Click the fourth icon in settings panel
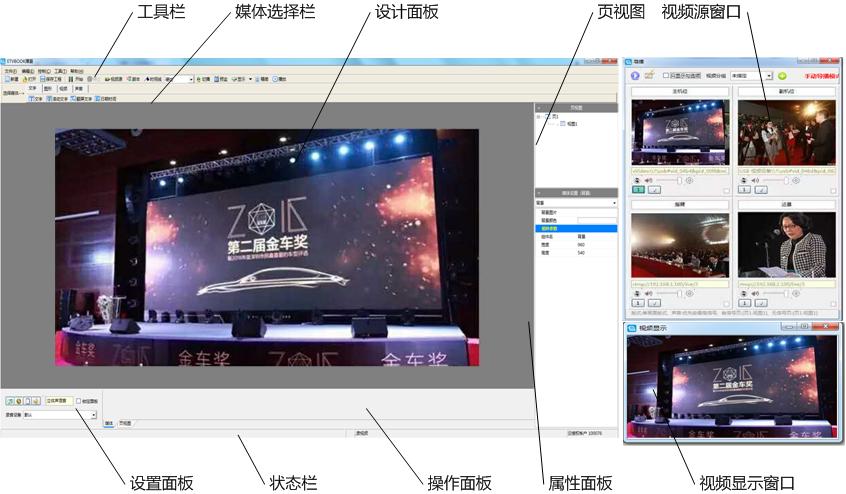 click(36, 401)
